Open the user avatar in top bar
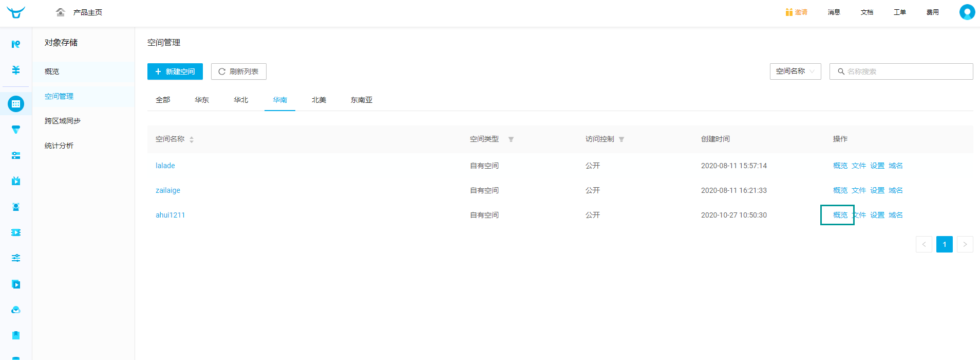Screen dimensions: 980x360 (967, 12)
